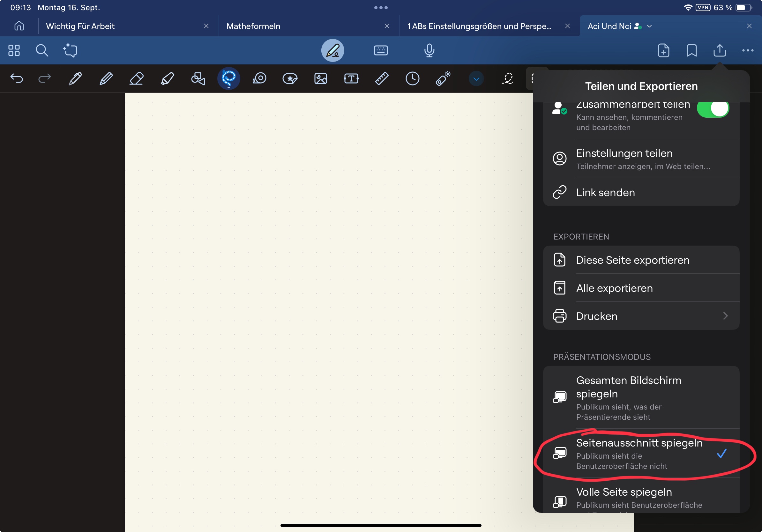Select the Eraser tool

point(136,78)
